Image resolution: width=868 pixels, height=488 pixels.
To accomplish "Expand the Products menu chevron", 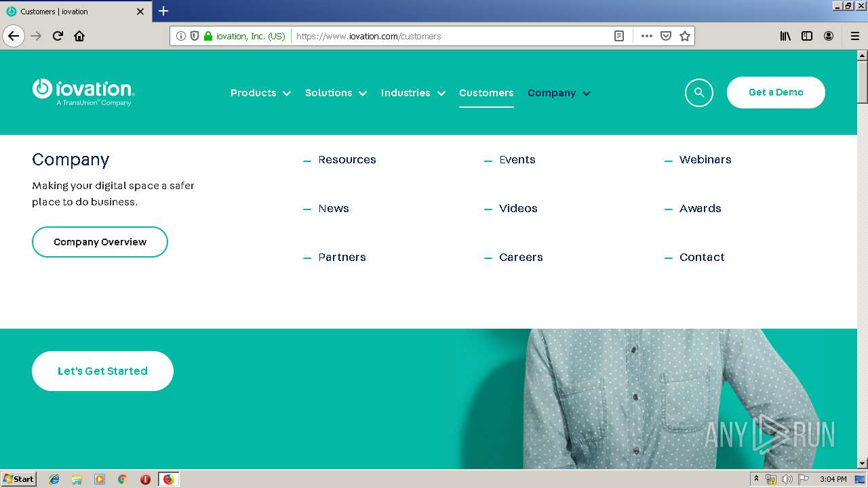I will click(287, 94).
